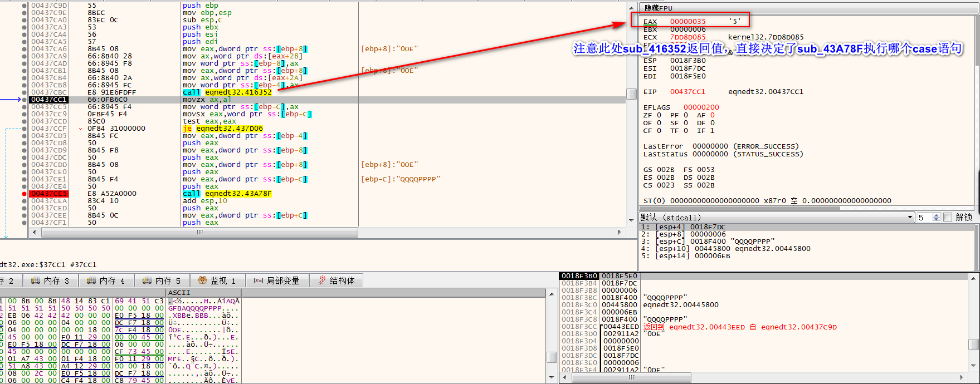Select the PF flag in registers
The image size is (980, 384).
pos(679,115)
